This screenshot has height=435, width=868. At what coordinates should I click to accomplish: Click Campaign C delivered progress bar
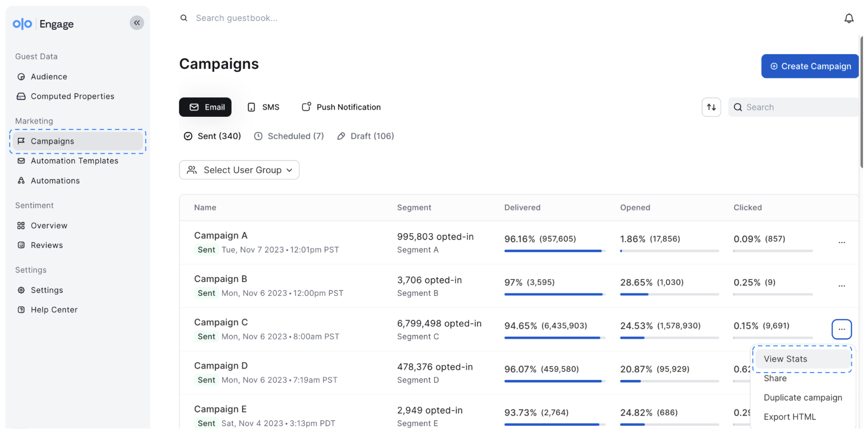tap(555, 338)
